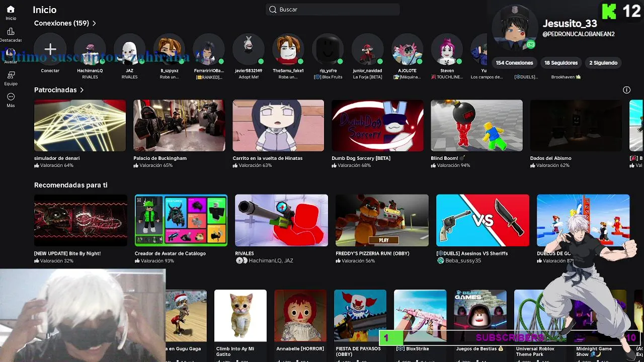Click the Conectar plus icon

pyautogui.click(x=50, y=49)
